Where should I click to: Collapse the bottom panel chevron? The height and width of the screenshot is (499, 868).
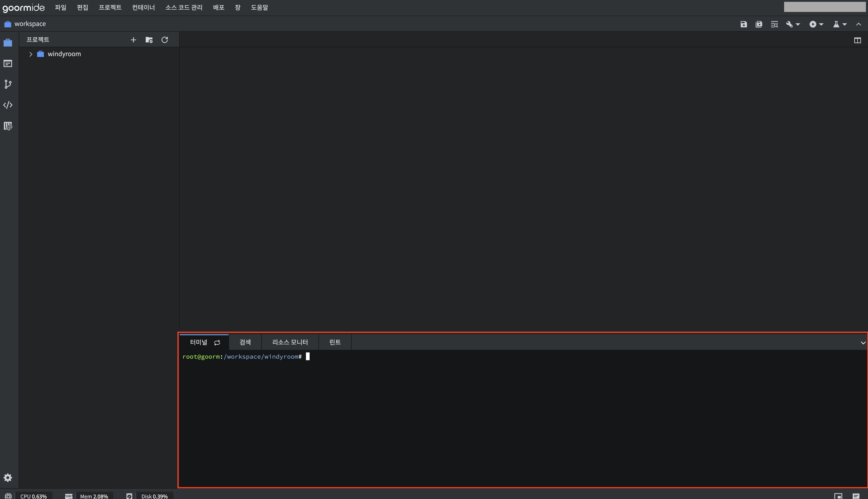tap(863, 343)
